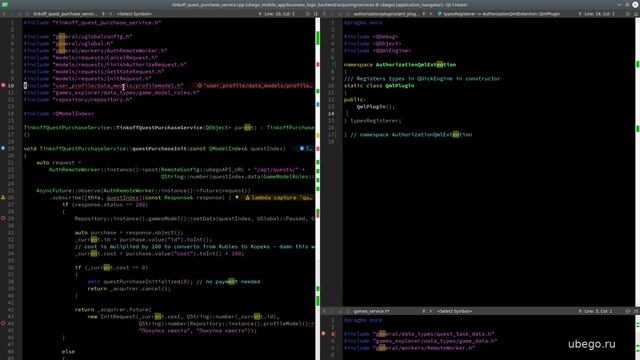Click questPurchaseInit function name
The width and height of the screenshot is (640, 360).
click(160, 149)
